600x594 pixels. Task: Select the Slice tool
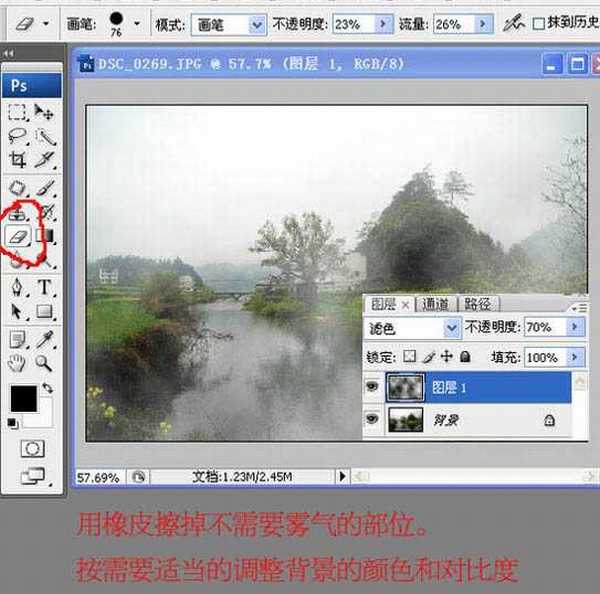tap(45, 159)
